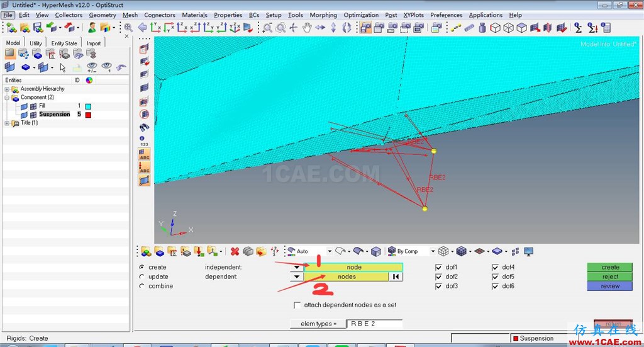The image size is (644, 347).
Task: Click the Delete red X icon
Action: (235, 251)
